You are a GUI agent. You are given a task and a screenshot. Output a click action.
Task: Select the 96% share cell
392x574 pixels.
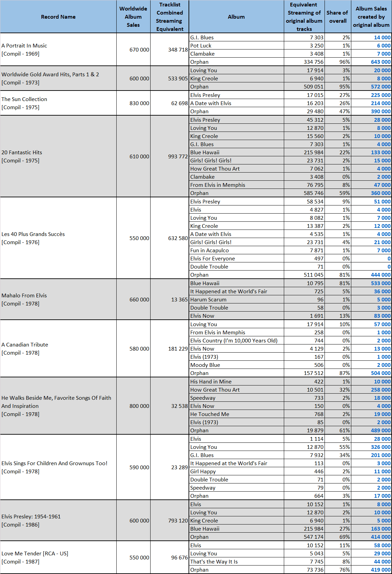338,62
